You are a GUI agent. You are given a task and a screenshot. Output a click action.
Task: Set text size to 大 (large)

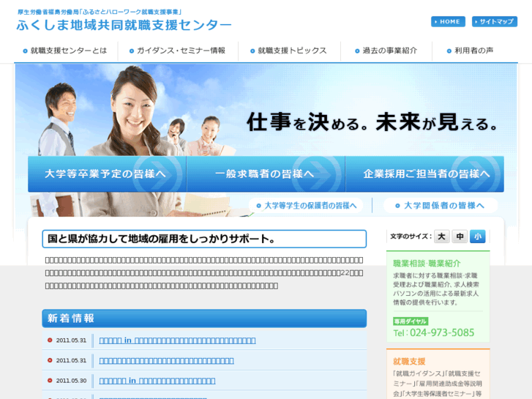pyautogui.click(x=441, y=236)
